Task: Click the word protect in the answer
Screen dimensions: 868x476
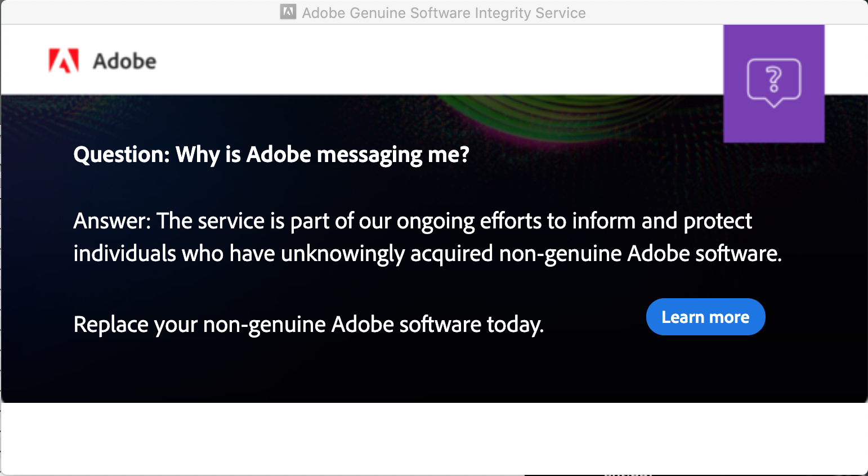Action: point(718,221)
